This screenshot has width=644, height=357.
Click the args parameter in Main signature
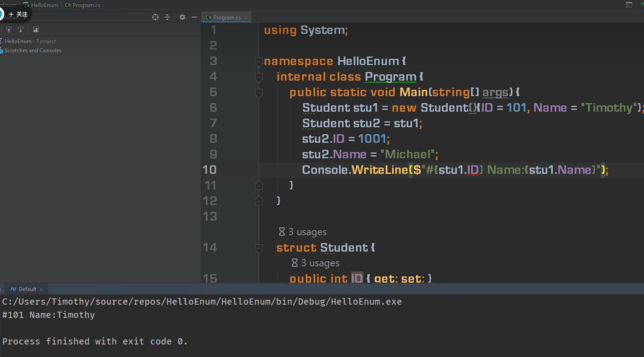[495, 93]
